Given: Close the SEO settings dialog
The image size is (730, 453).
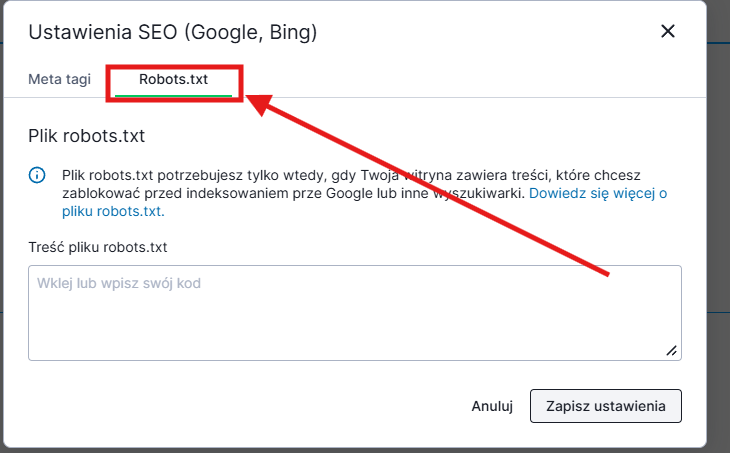Looking at the screenshot, I should pos(669,32).
